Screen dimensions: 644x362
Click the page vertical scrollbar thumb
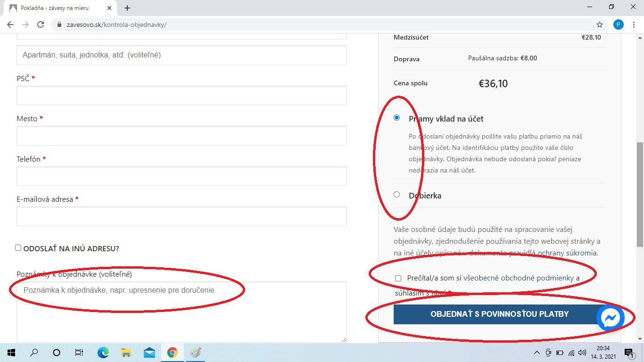point(640,193)
